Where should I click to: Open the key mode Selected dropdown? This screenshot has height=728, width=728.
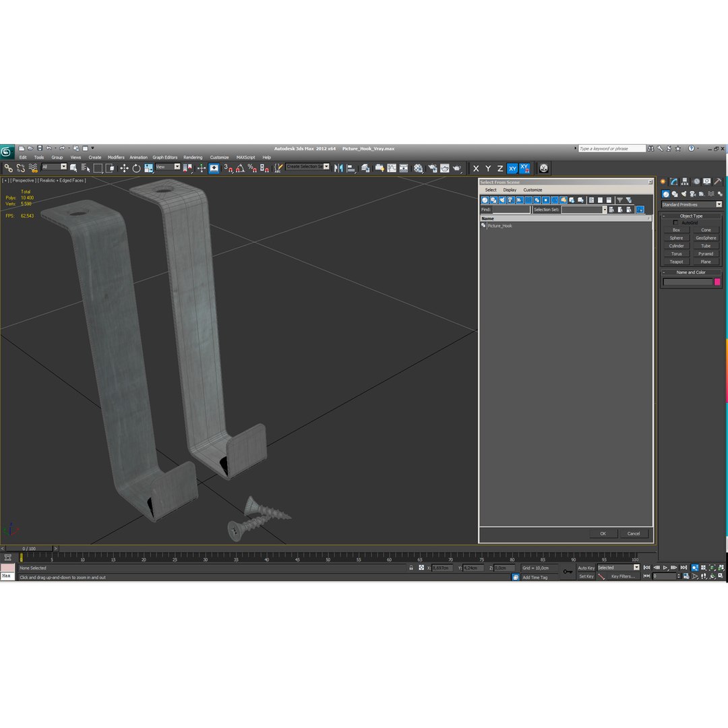tap(618, 568)
